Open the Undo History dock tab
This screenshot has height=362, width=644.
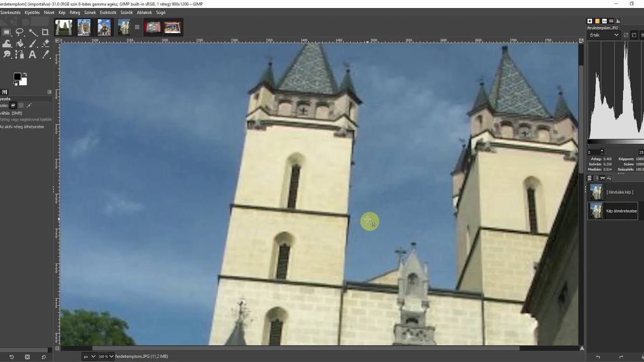tap(609, 178)
